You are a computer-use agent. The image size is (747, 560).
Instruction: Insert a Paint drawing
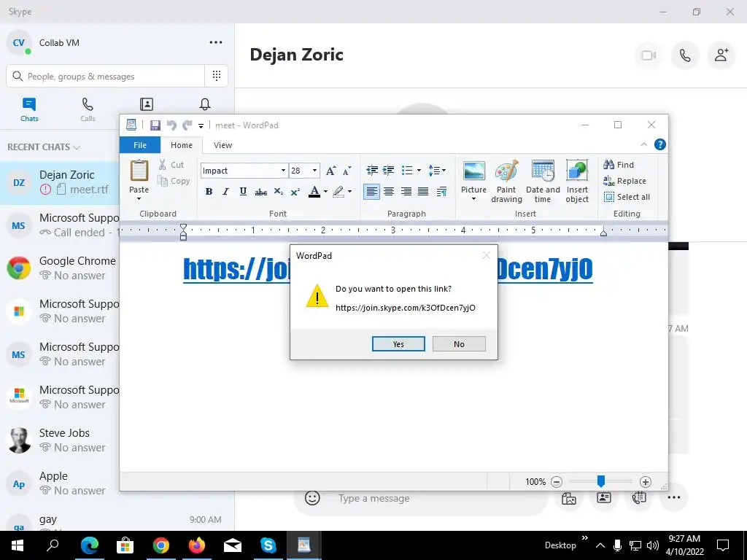tap(506, 182)
